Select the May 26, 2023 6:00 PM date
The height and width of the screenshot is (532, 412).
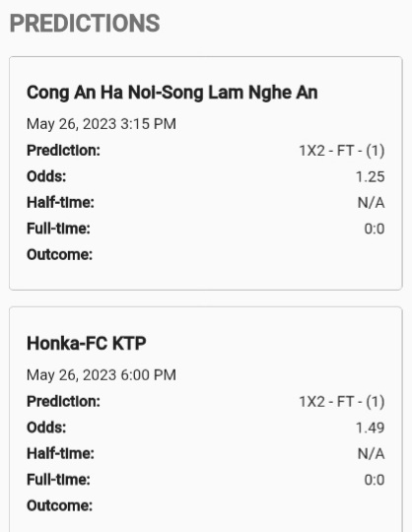coord(102,375)
